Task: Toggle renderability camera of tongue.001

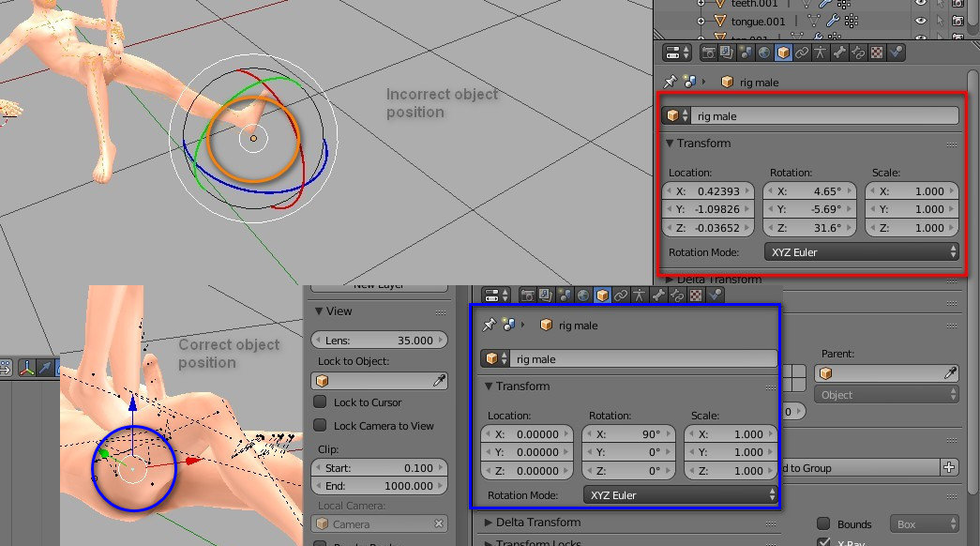Action: (x=958, y=21)
